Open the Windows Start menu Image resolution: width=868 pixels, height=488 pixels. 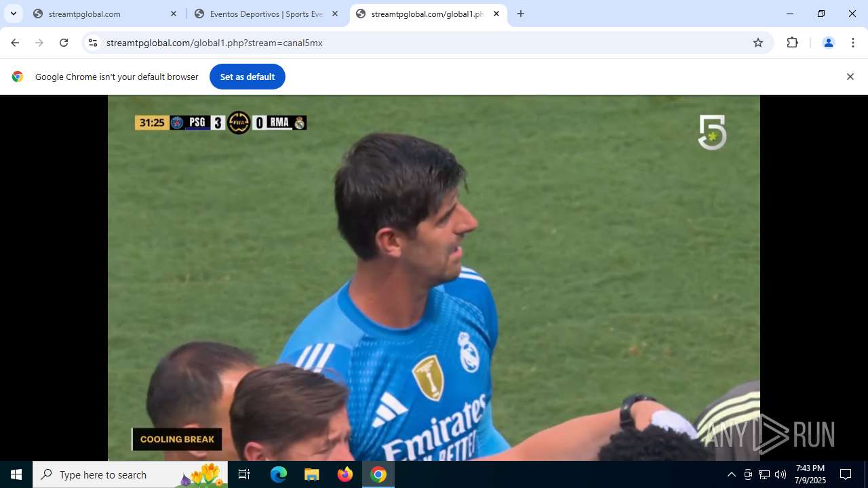point(16,474)
